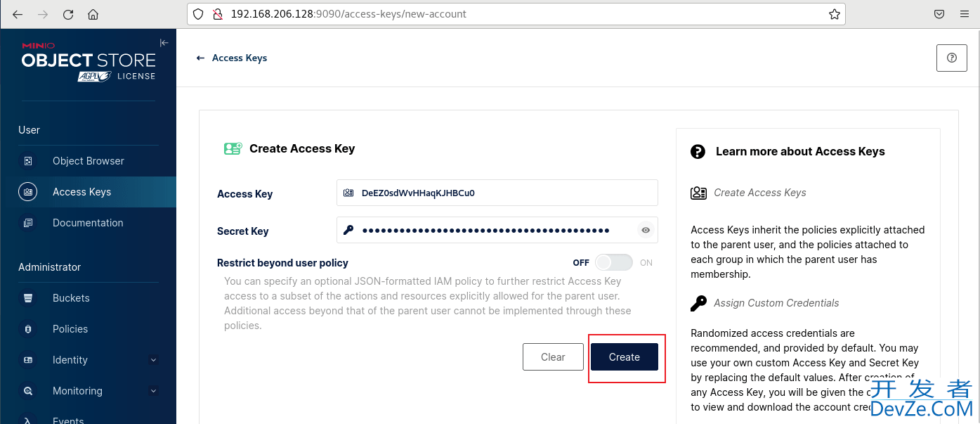Toggle the Restrict beyond user policy switch
This screenshot has width=980, height=424.
pos(613,262)
